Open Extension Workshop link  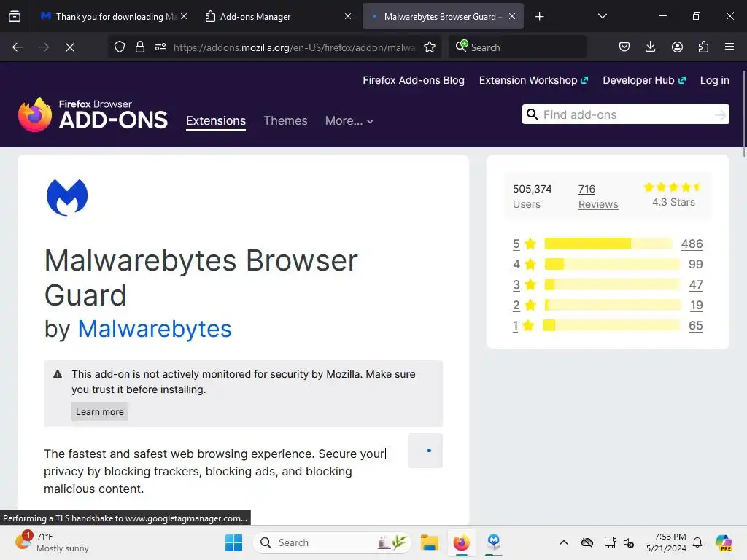[533, 80]
